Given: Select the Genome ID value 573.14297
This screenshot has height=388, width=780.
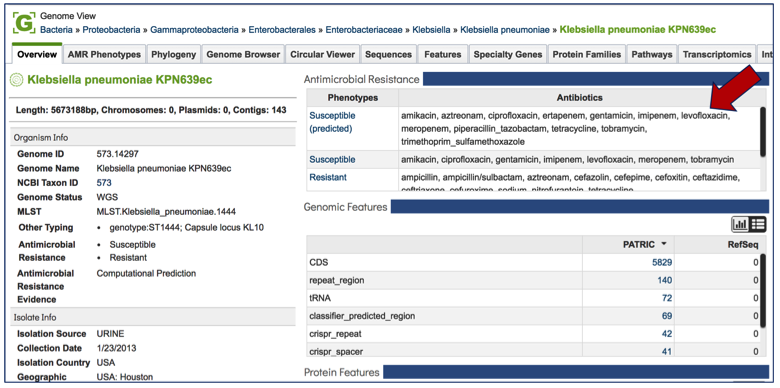Looking at the screenshot, I should pos(117,154).
